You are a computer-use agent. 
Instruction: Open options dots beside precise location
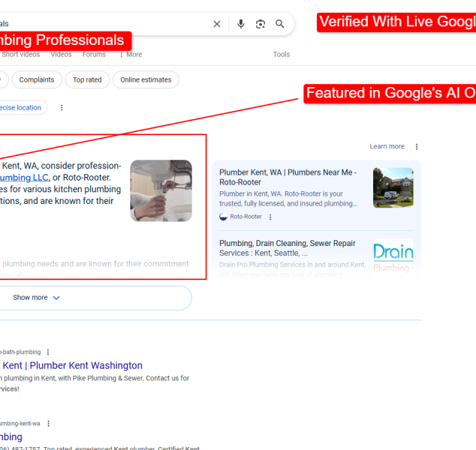coord(62,108)
